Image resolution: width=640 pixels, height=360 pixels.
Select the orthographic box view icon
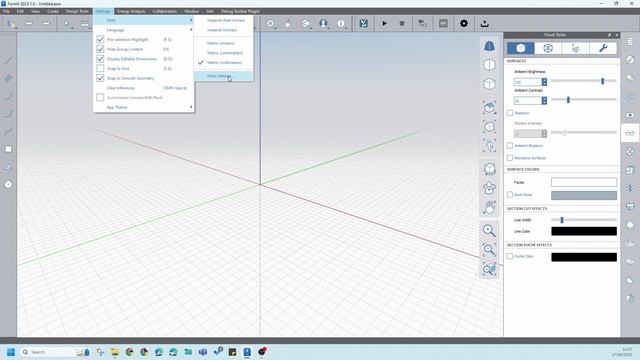489,65
